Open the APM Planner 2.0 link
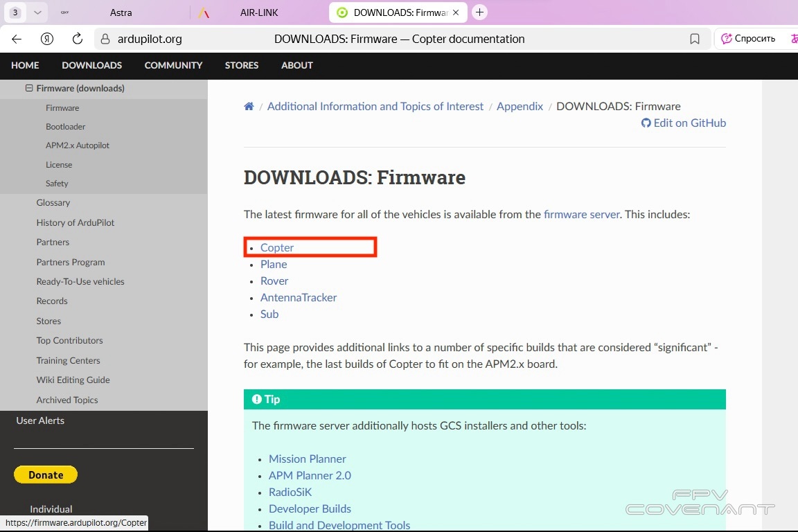This screenshot has height=532, width=798. (x=310, y=475)
